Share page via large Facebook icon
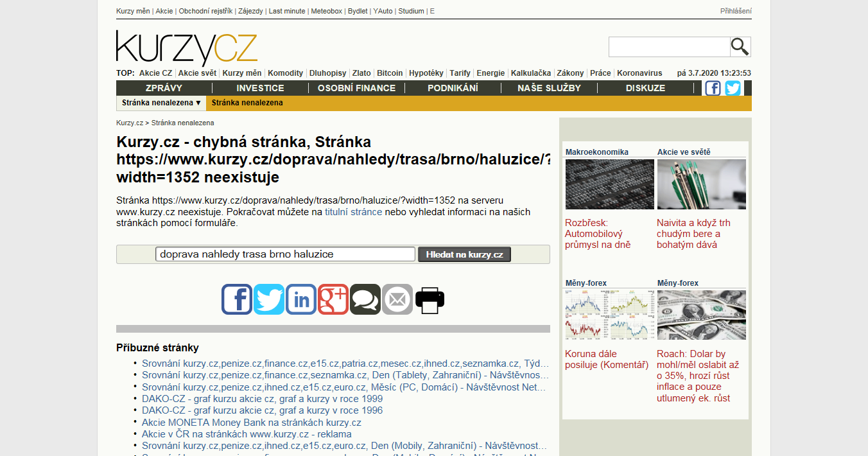 237,299
